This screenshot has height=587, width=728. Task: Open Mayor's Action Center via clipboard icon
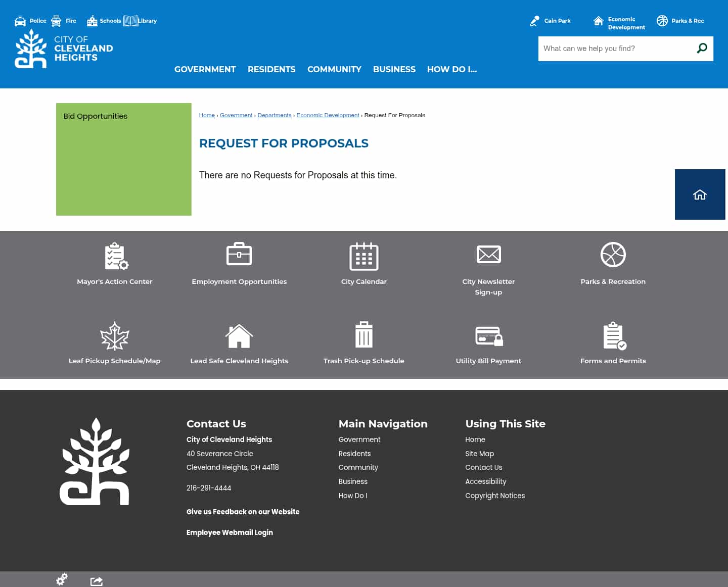coord(115,256)
